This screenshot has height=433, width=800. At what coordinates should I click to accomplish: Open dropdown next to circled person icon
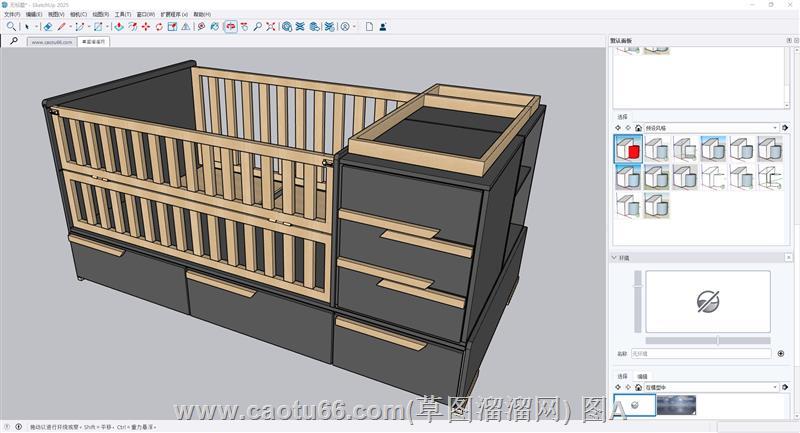tap(355, 27)
